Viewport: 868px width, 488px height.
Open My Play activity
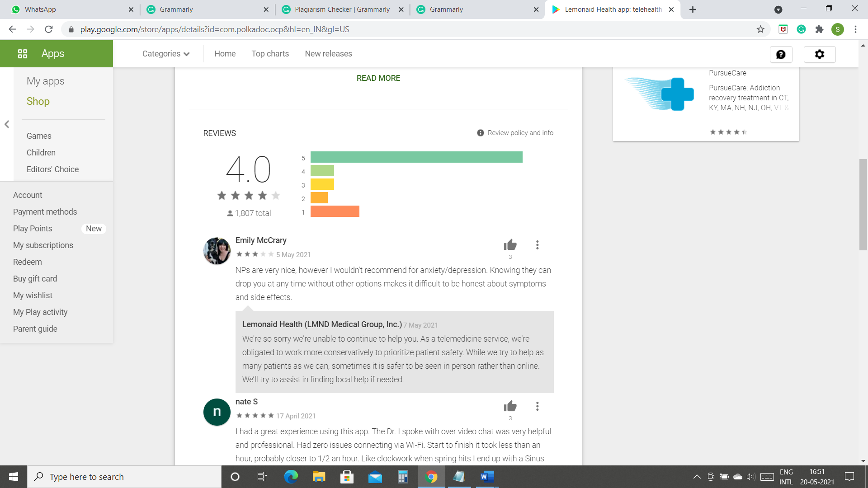click(x=40, y=312)
